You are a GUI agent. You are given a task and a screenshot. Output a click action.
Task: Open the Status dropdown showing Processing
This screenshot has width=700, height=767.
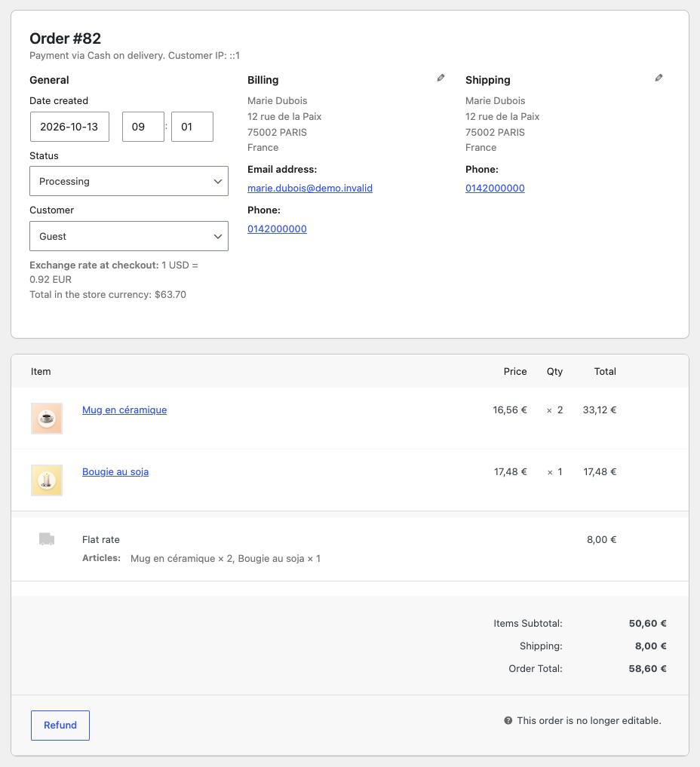(129, 181)
